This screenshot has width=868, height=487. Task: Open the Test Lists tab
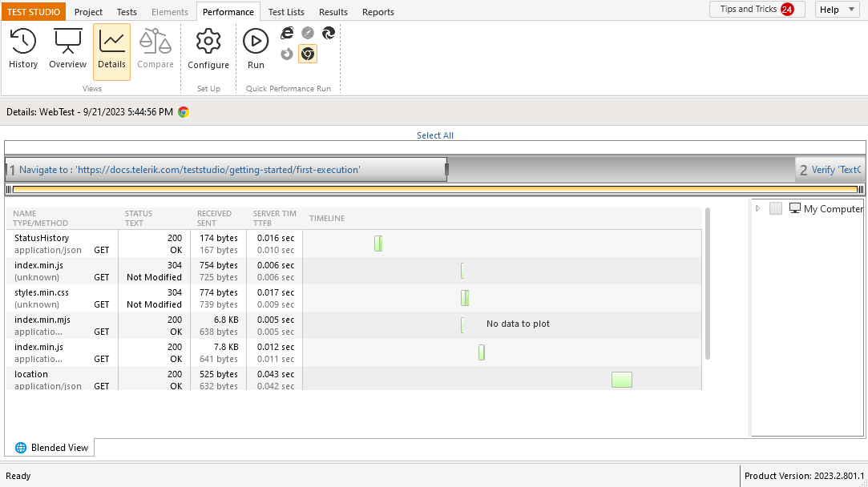[x=286, y=12]
